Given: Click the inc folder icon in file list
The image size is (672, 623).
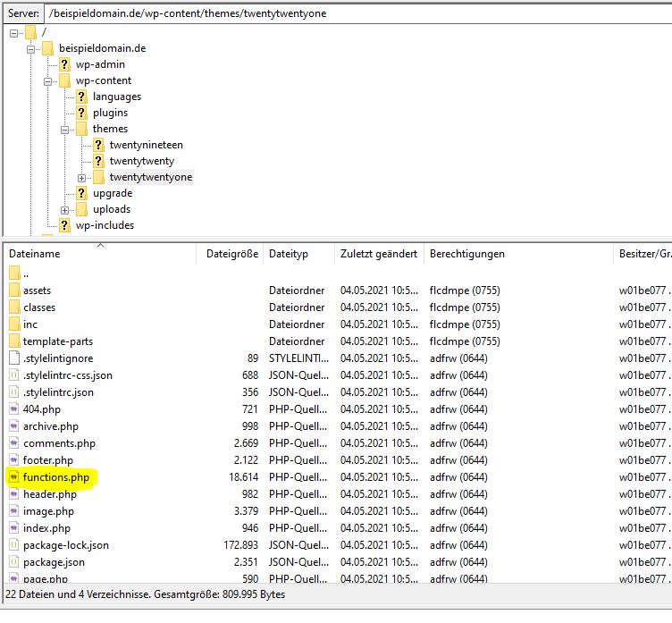Looking at the screenshot, I should 14,324.
